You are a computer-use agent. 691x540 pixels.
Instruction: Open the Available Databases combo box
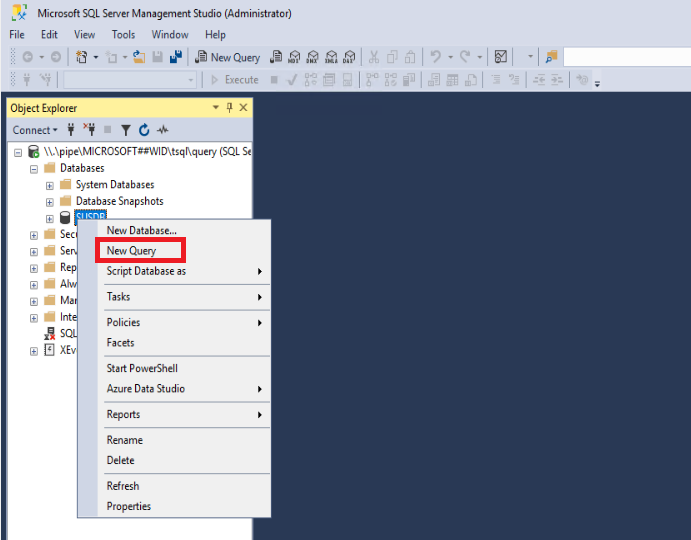coord(130,80)
